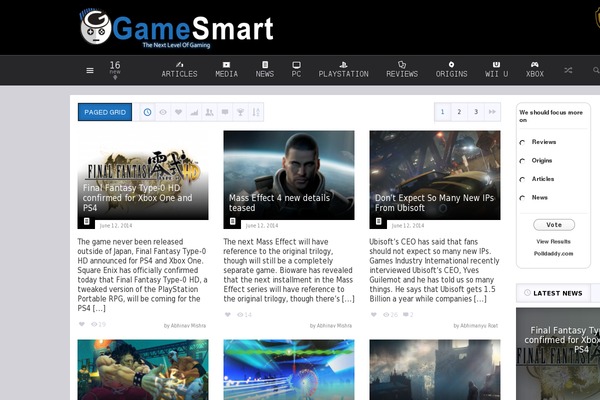
Task: Open the 16 new items indicator
Action: [x=115, y=70]
